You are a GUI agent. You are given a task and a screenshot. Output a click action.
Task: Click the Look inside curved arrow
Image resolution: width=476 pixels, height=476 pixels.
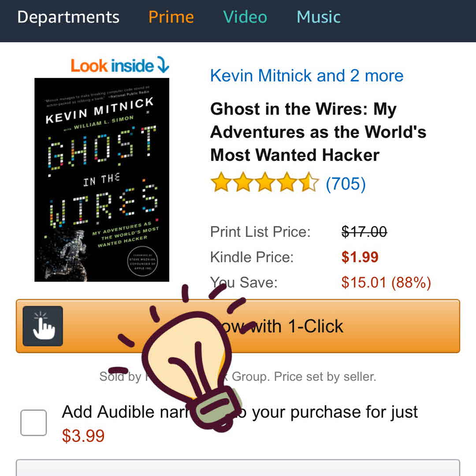pos(163,66)
